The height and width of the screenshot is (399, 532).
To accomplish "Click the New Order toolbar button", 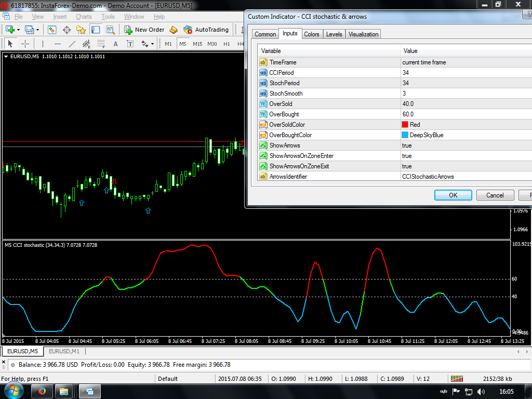I will 144,30.
